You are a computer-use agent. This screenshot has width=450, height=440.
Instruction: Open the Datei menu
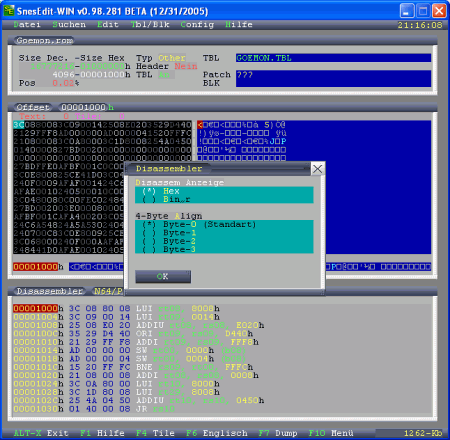27,25
